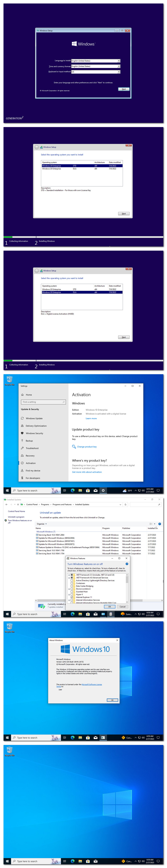This screenshot has width=167, height=868.
Task: Toggle .NET Framework 4.8 Advanced Services checkbox
Action: pyautogui.click(x=72, y=578)
